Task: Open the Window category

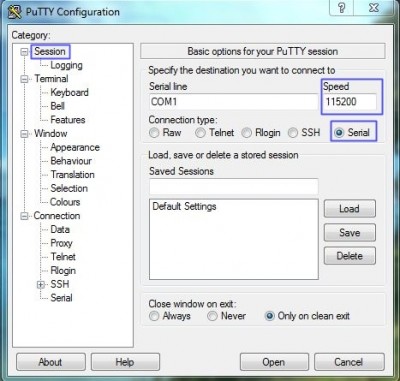Action: (x=51, y=134)
